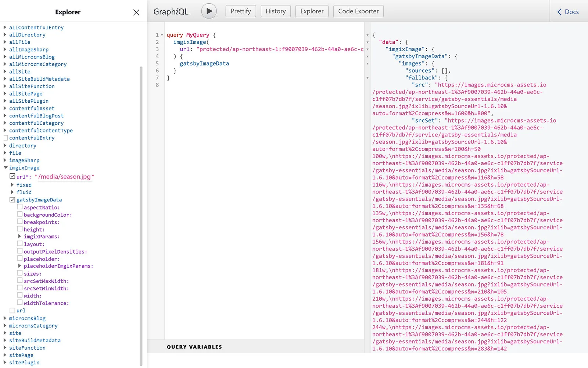Open the Query Variables pane
588x368 pixels.
tap(194, 347)
